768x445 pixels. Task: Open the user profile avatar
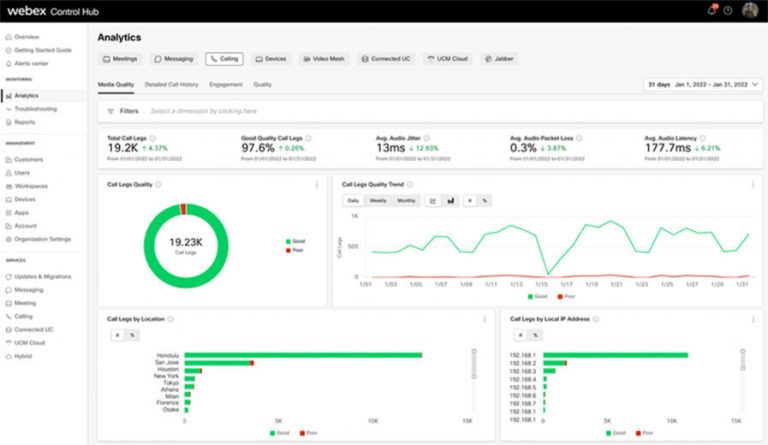point(749,10)
